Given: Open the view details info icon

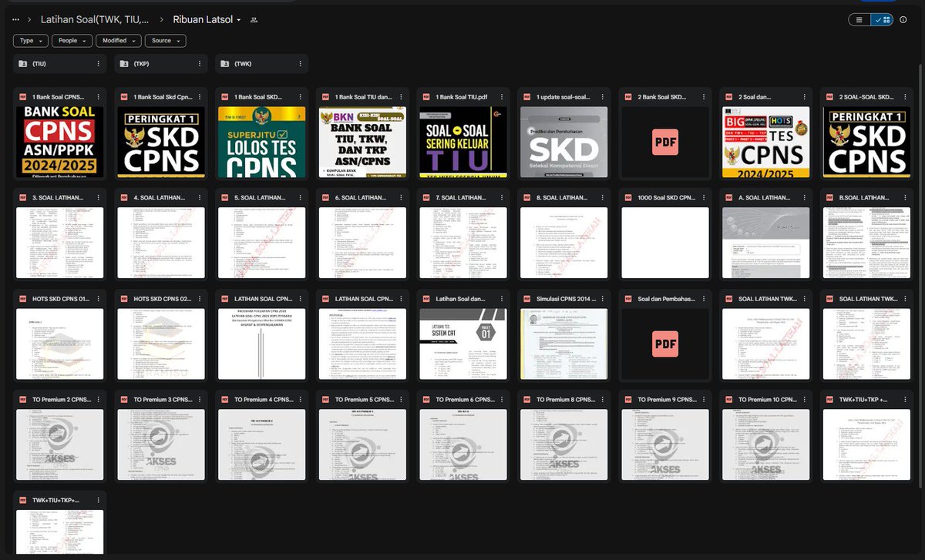Looking at the screenshot, I should point(903,20).
